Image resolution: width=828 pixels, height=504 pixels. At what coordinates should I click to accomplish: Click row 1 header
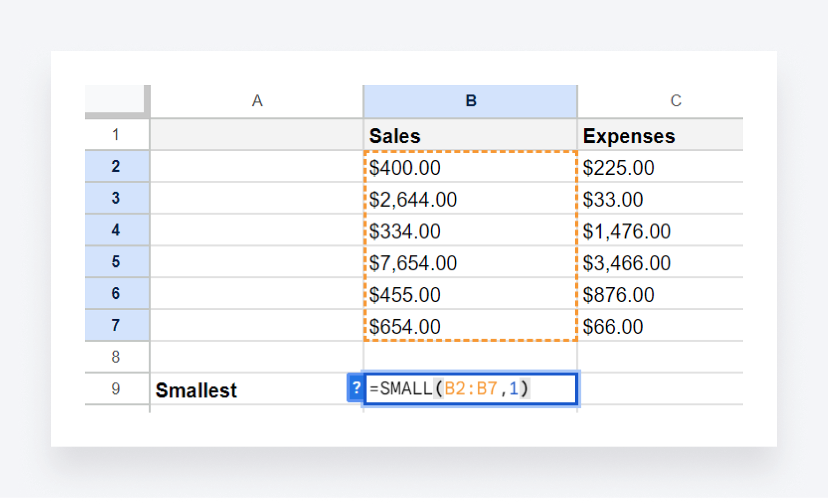[x=117, y=135]
